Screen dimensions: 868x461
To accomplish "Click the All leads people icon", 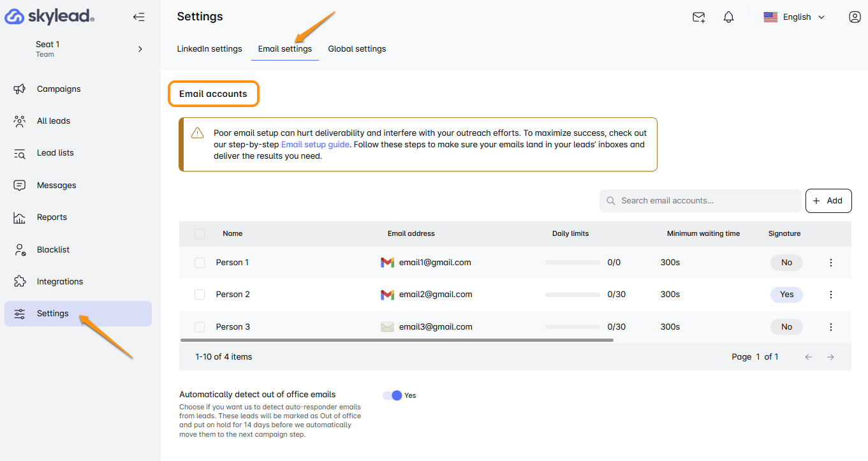I will click(x=20, y=121).
